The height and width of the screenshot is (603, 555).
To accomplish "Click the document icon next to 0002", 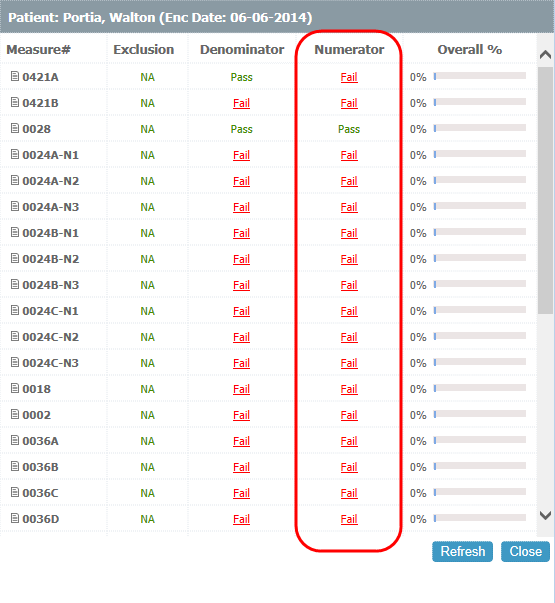I will point(15,414).
